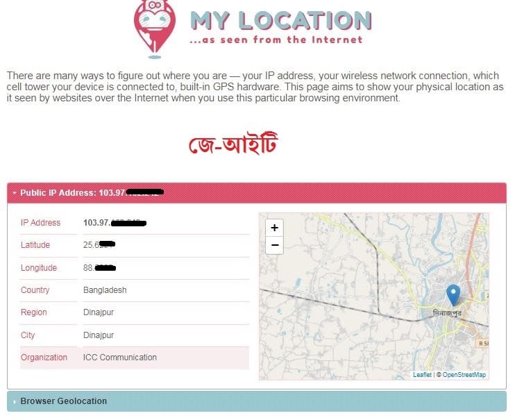Click the Longitude label
This screenshot has width=515, height=420.
coord(39,268)
